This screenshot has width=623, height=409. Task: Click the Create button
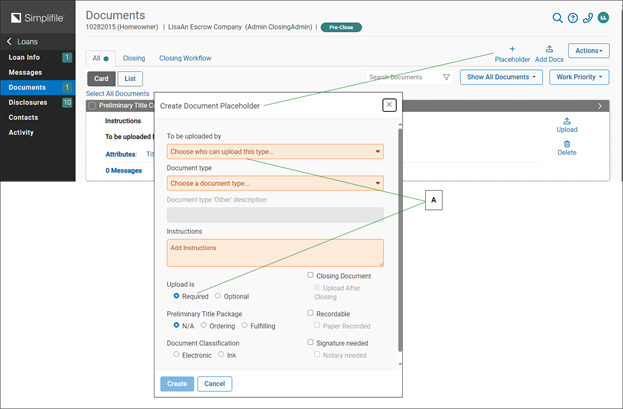(177, 384)
